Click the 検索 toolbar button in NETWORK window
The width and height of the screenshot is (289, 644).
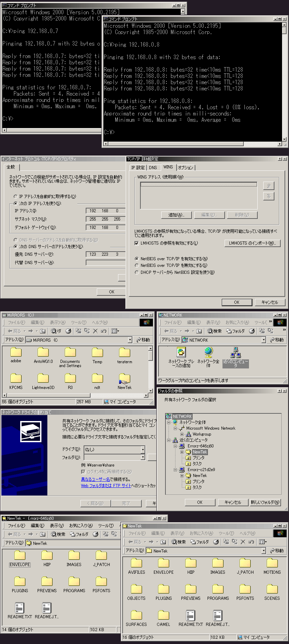pos(214,331)
